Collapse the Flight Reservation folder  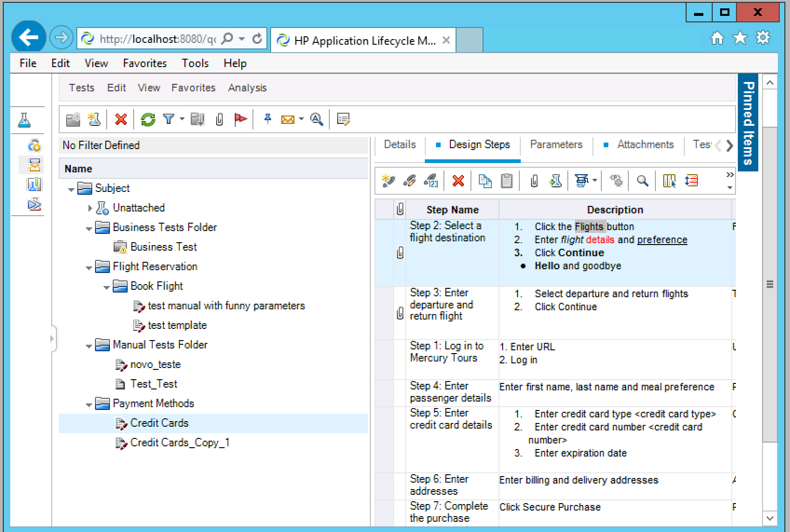click(89, 268)
